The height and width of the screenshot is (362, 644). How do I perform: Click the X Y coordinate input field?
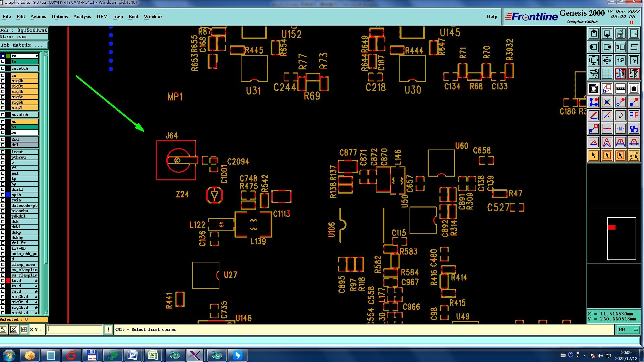pyautogui.click(x=74, y=330)
